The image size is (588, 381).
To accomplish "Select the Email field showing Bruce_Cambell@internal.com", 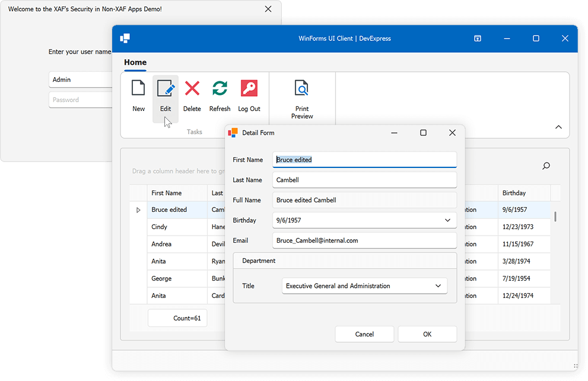I will pyautogui.click(x=364, y=240).
